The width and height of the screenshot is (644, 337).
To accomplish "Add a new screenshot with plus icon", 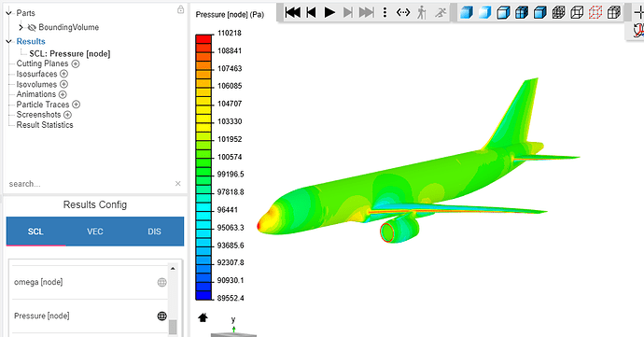I will point(67,115).
